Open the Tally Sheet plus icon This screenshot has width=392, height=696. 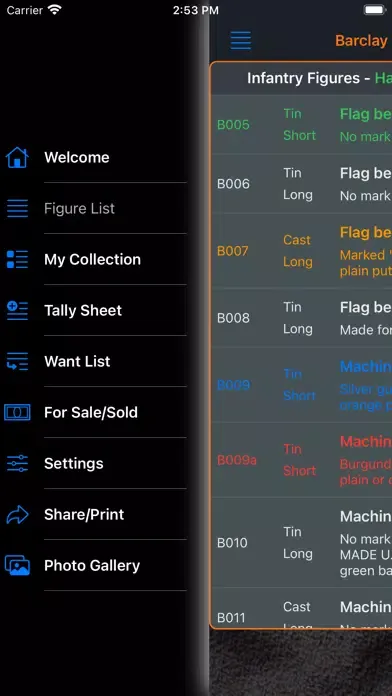(x=17, y=310)
